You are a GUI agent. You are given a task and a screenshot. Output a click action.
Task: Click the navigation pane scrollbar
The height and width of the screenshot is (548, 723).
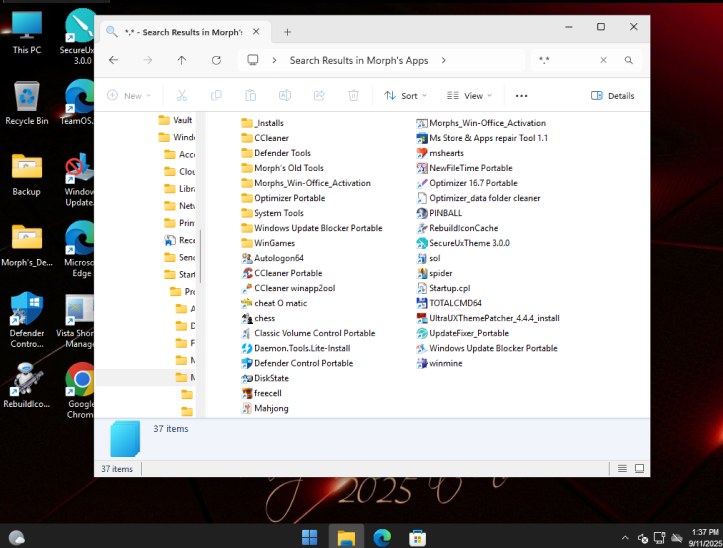pos(201,256)
